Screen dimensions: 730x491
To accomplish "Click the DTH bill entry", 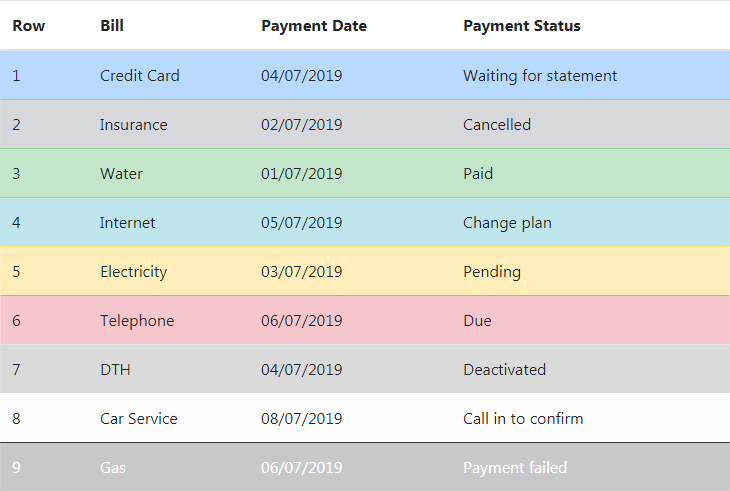I will coord(115,370).
